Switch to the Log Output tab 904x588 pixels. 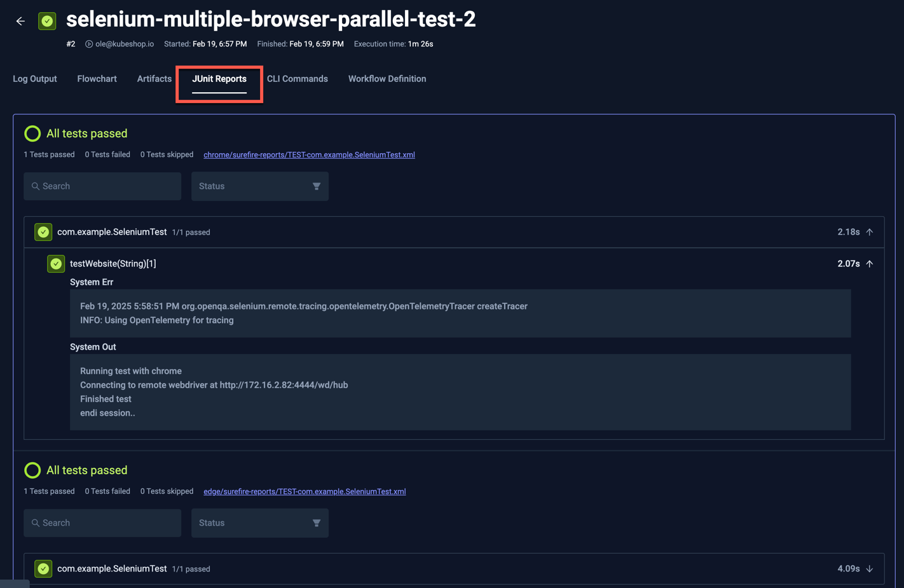34,78
